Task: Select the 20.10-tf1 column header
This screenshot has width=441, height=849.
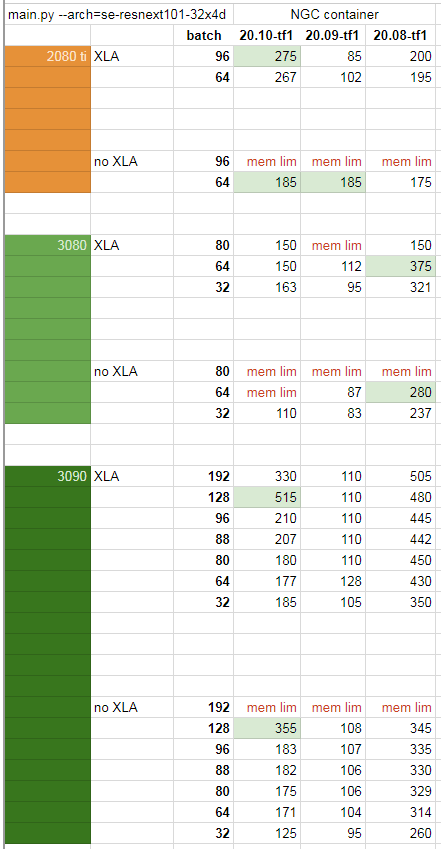Action: point(267,35)
